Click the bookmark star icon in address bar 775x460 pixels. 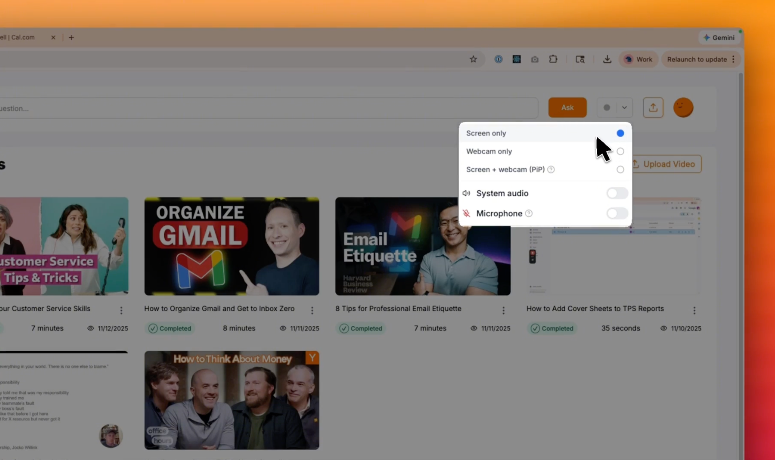(473, 59)
